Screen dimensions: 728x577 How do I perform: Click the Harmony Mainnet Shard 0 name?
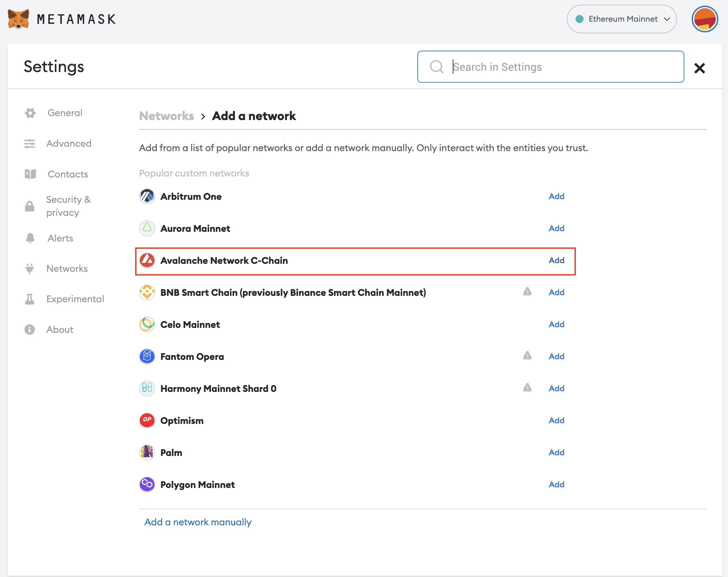point(219,389)
